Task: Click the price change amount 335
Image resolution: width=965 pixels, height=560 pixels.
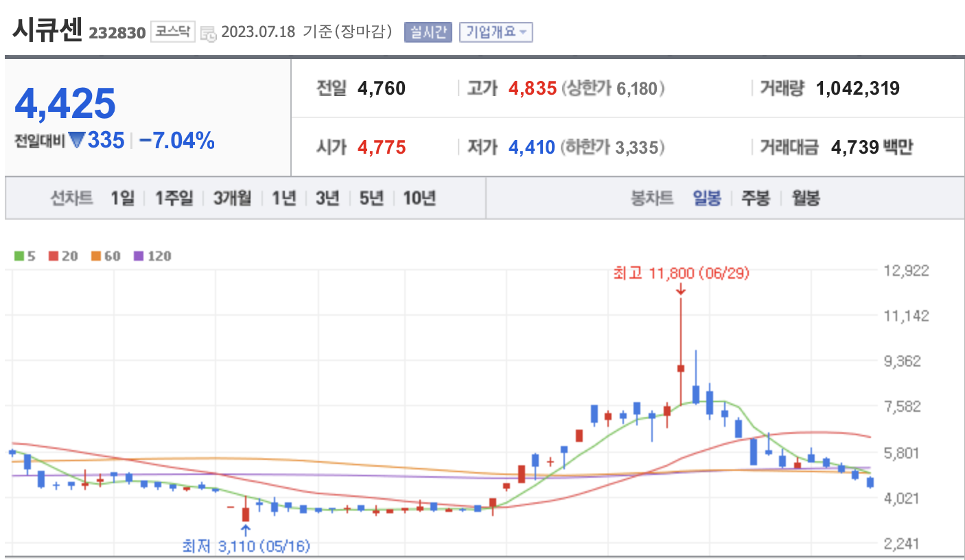Action: coord(106,141)
